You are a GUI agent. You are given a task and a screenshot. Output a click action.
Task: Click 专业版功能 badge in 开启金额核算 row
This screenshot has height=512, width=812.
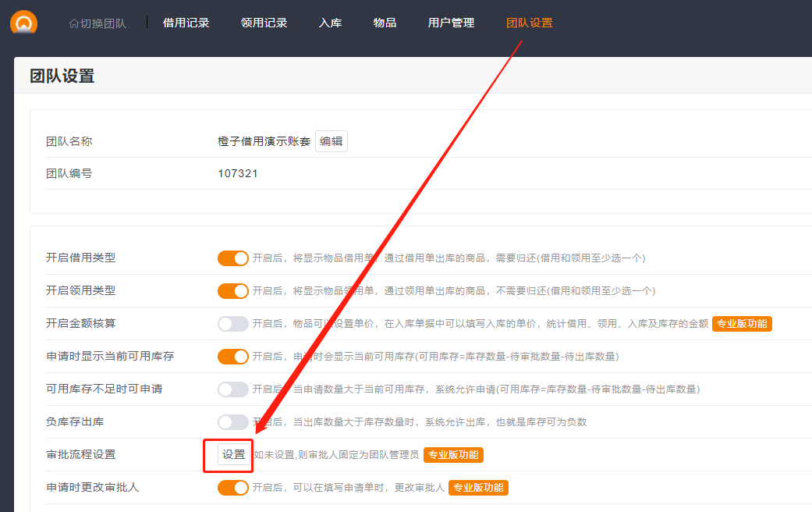(x=742, y=323)
